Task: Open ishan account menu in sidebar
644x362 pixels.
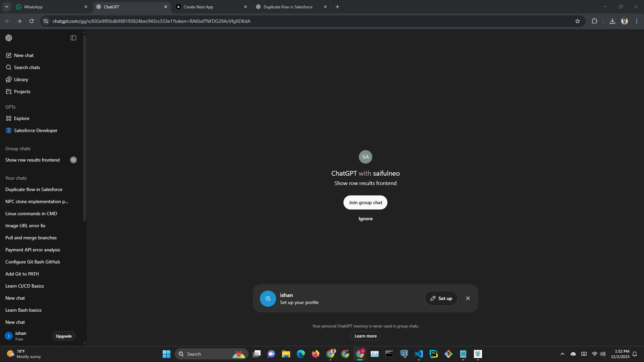Action: click(21, 336)
